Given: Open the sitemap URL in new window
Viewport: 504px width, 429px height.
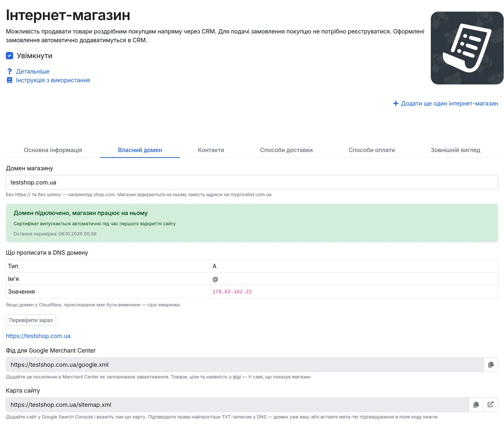Looking at the screenshot, I should pyautogui.click(x=490, y=405).
